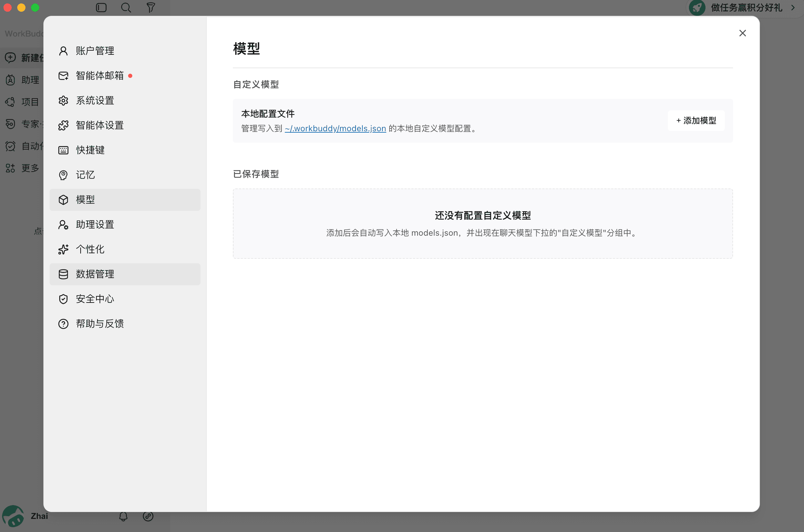Click the keyboard icon for 快捷键
Screen dimensions: 804x532
pos(63,150)
